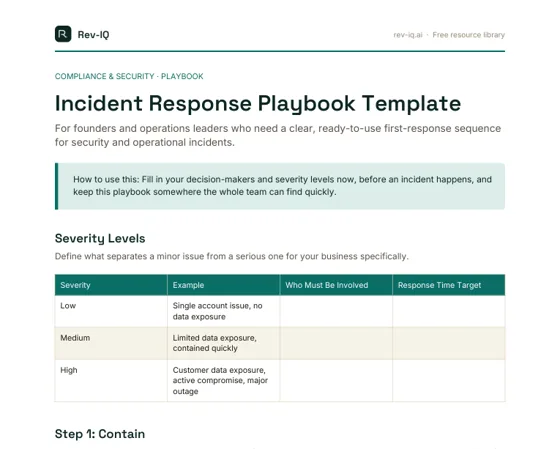Click the Severity Levels heading

click(100, 238)
